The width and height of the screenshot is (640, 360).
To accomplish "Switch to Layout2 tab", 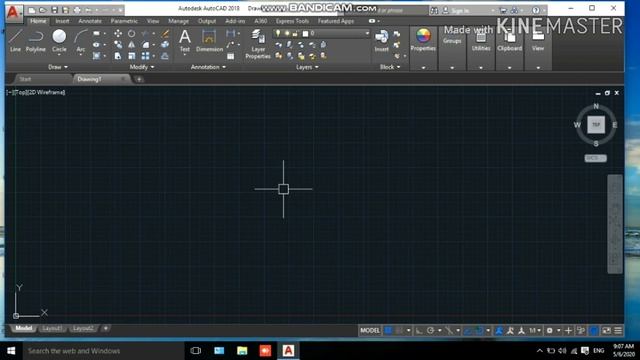I will pyautogui.click(x=83, y=329).
